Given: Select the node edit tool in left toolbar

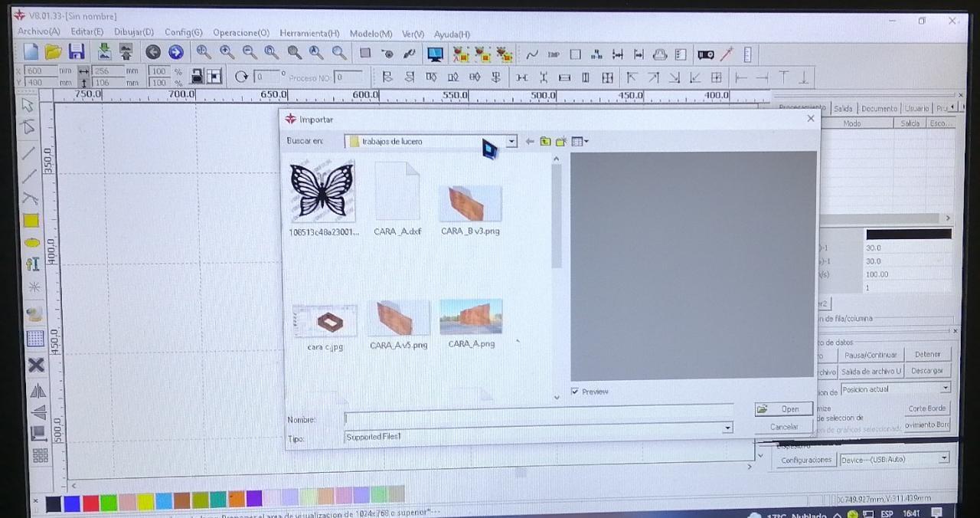Looking at the screenshot, I should point(28,126).
